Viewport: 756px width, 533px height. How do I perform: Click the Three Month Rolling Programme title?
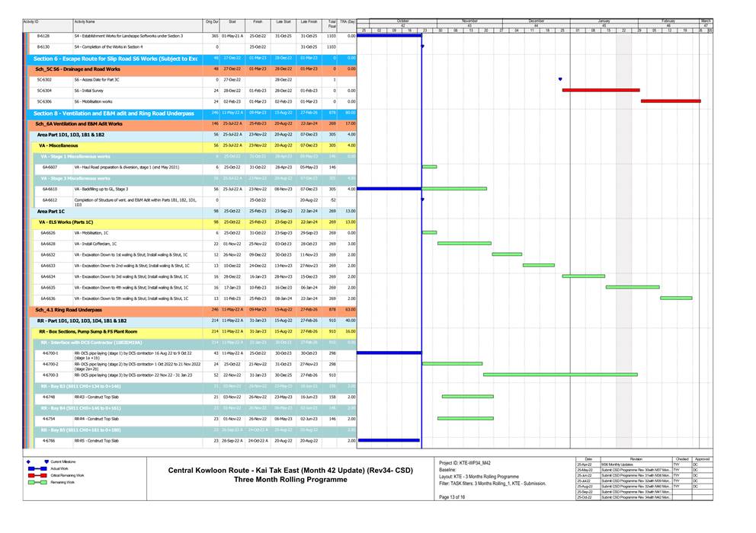[x=290, y=480]
